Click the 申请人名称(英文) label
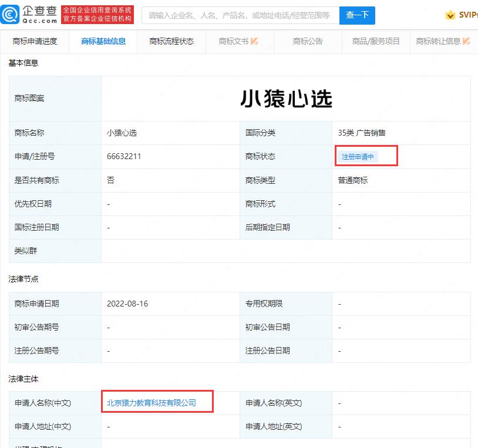This screenshot has height=448, width=478. (x=274, y=403)
